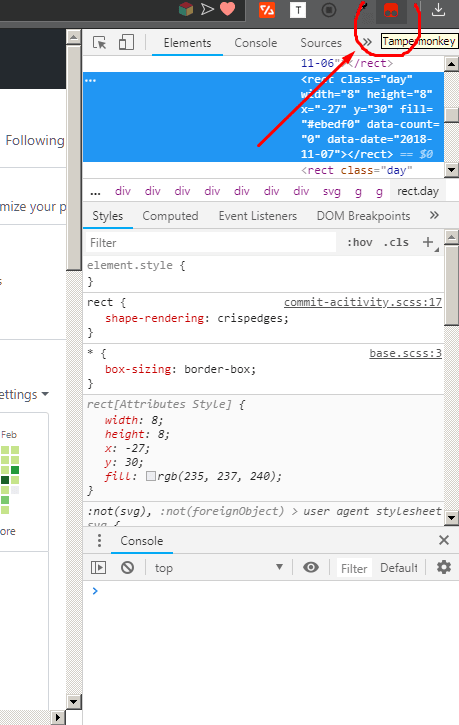Viewport: 459px width, 725px height.
Task: Toggle the :hov element state button
Action: (360, 242)
